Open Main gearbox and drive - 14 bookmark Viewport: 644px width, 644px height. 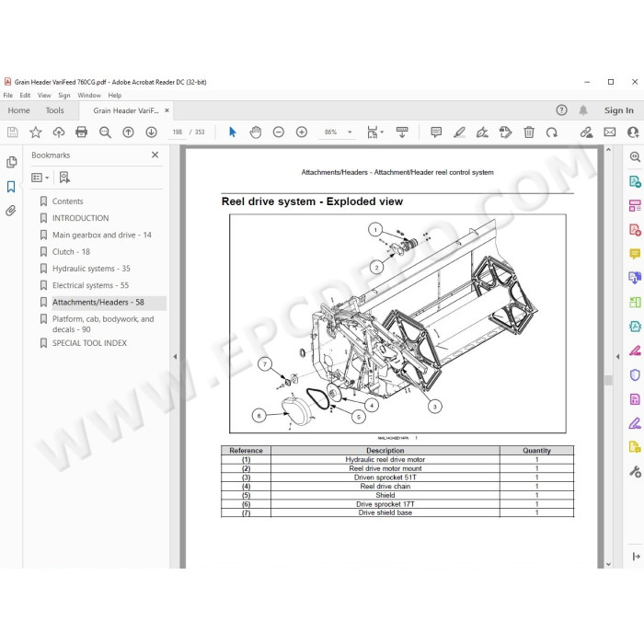click(x=102, y=235)
